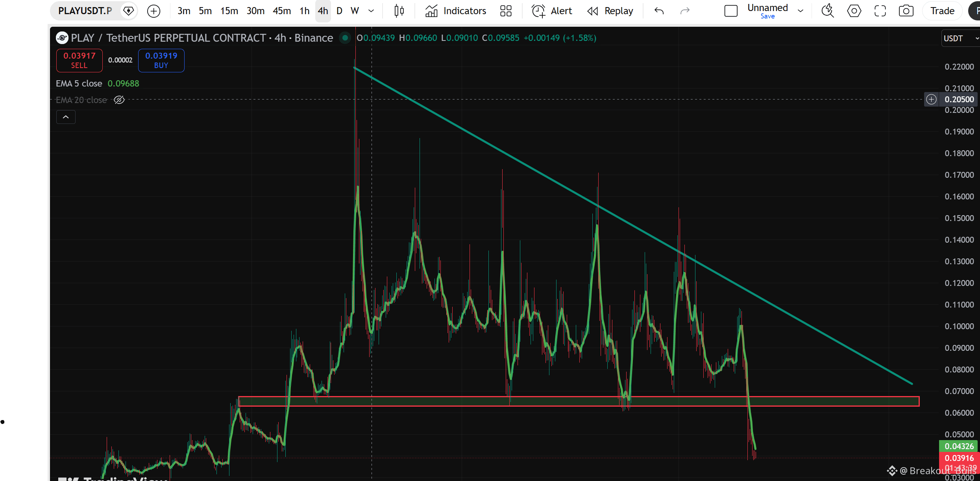Open chart settings hexagon icon
Viewport: 980px width, 481px height.
(854, 11)
